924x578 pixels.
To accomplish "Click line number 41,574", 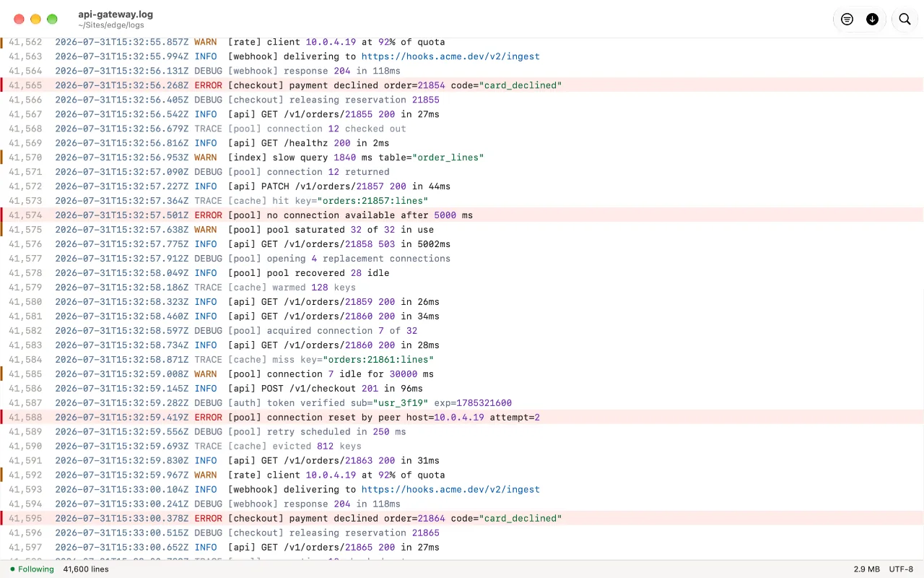I will click(x=25, y=215).
